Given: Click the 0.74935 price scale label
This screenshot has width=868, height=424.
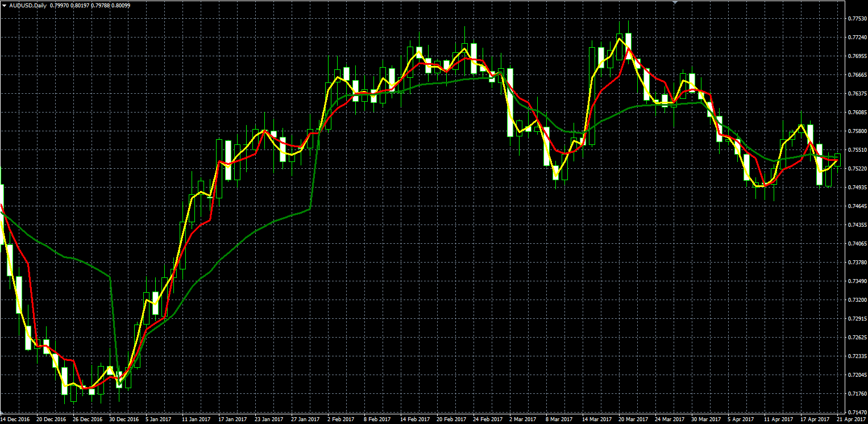Looking at the screenshot, I should [x=856, y=188].
